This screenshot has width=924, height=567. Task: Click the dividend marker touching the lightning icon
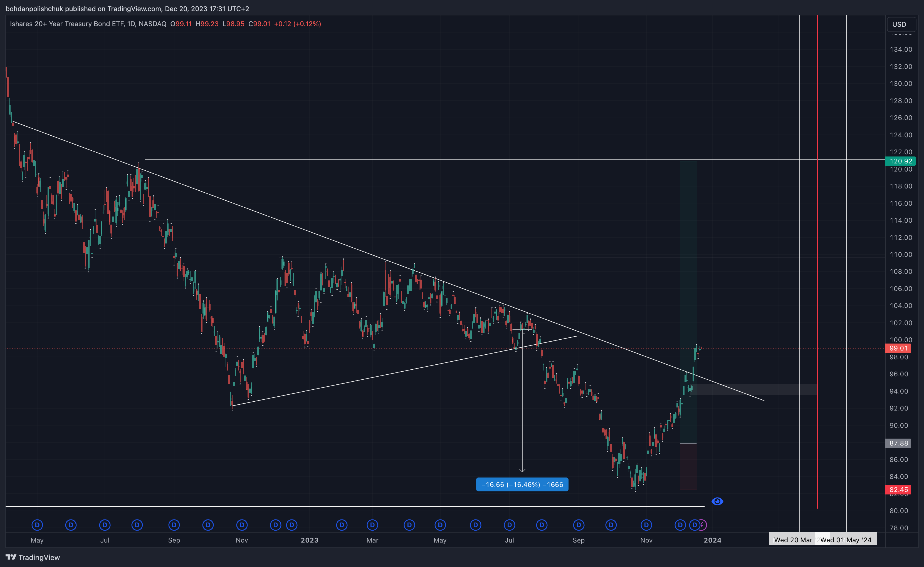[695, 525]
